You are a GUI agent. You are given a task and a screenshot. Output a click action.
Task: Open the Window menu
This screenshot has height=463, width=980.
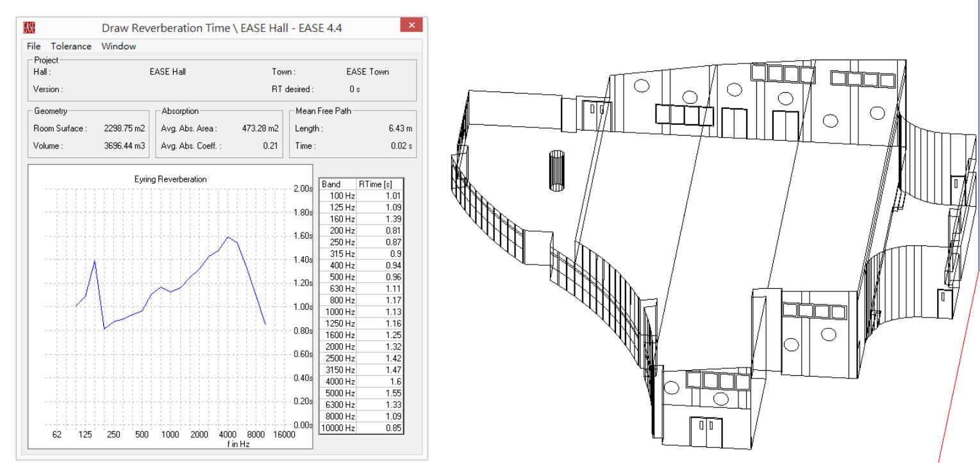click(119, 46)
